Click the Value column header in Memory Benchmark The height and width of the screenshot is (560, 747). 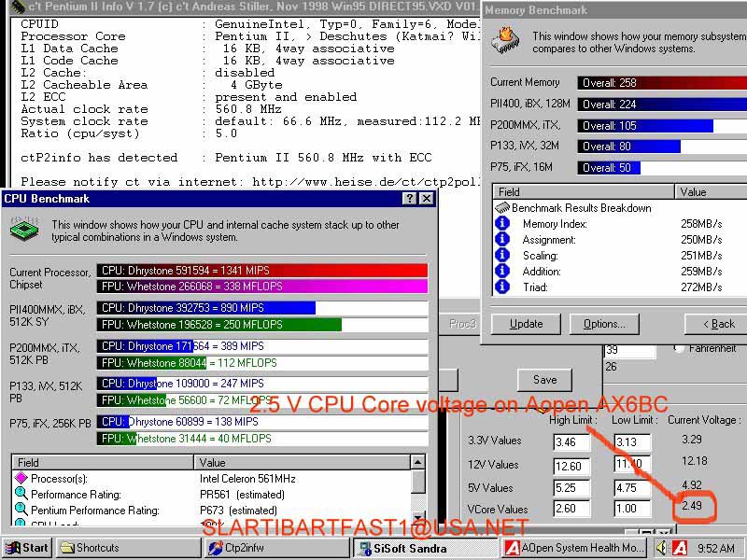tap(711, 192)
